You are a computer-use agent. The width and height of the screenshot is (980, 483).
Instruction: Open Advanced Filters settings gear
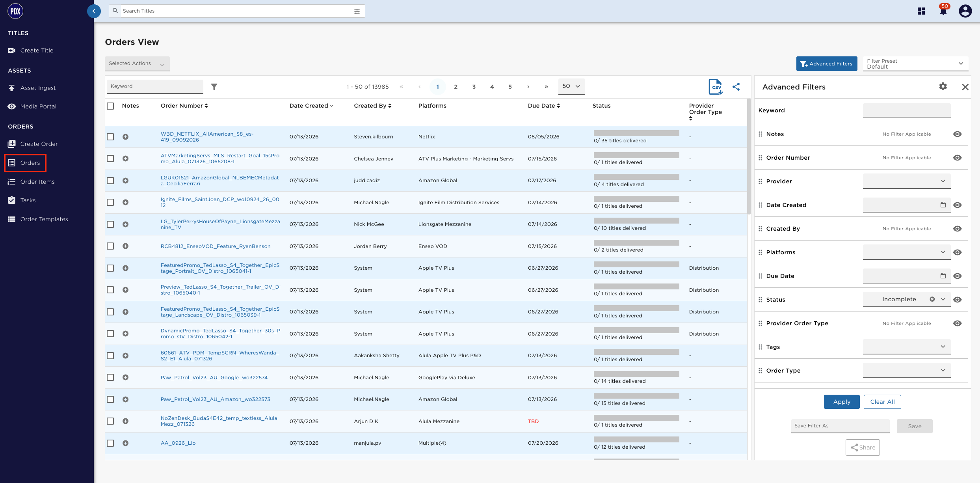[x=943, y=86]
